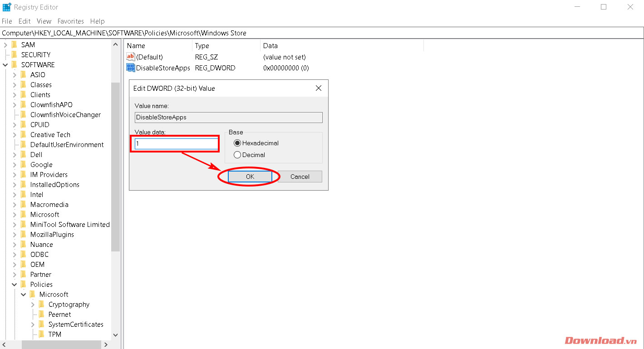
Task: Select the SAM folder icon
Action: pyautogui.click(x=14, y=45)
